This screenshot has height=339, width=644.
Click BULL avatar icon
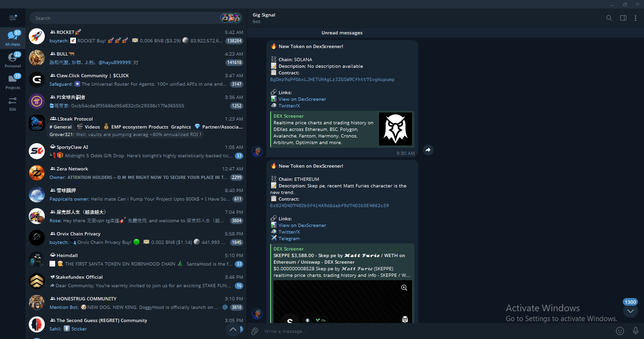37,58
